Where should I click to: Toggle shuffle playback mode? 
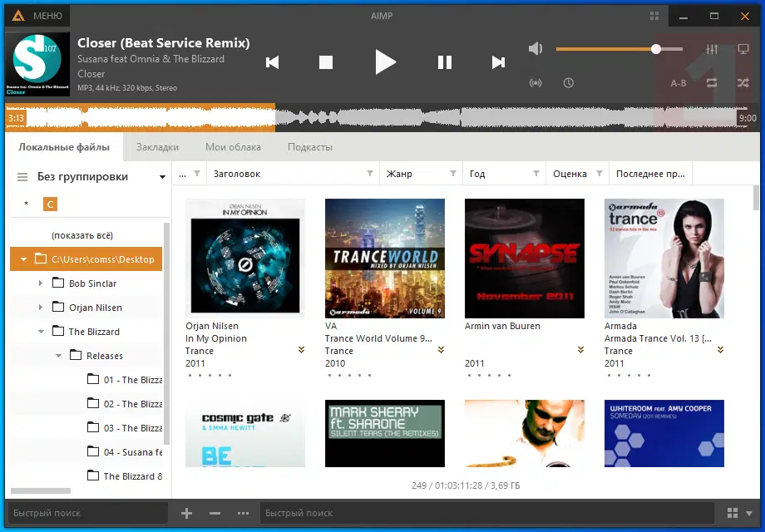(x=743, y=83)
